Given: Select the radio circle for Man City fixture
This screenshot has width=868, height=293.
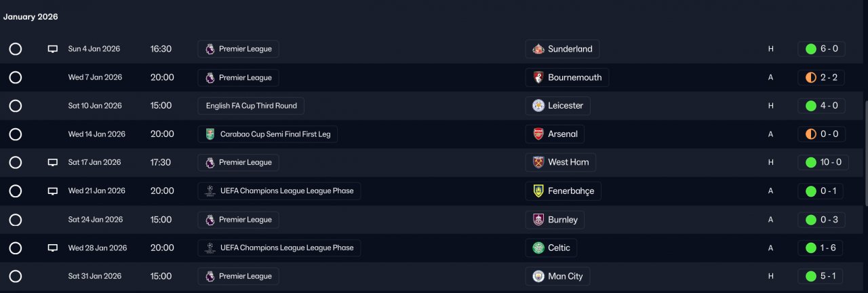Looking at the screenshot, I should (16, 277).
